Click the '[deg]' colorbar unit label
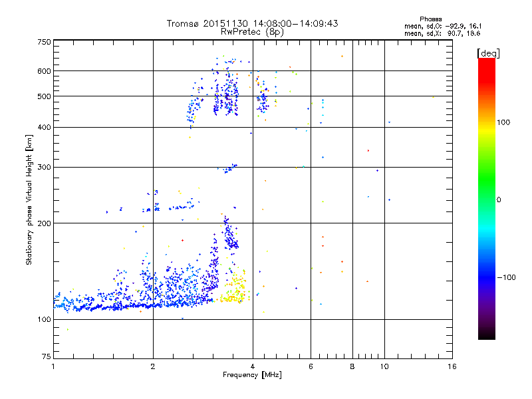 click(488, 53)
